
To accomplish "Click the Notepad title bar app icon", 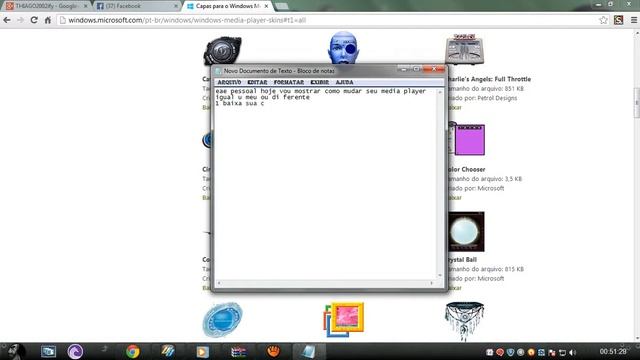I will (x=218, y=71).
